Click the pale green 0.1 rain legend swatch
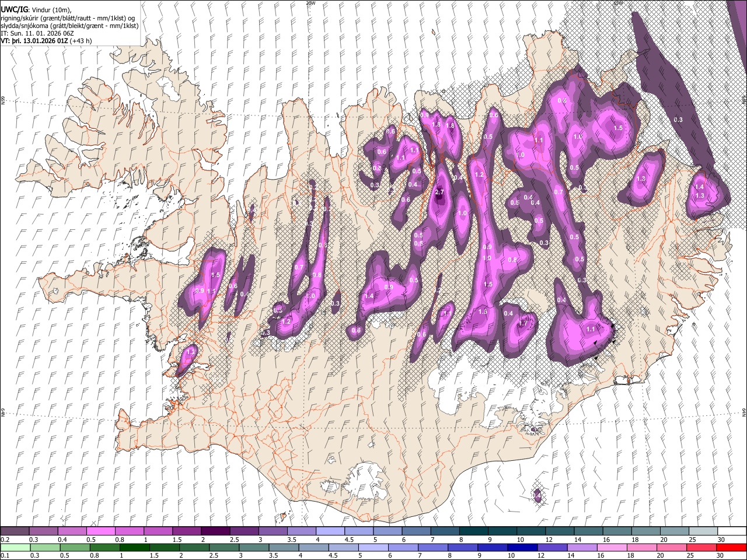This screenshot has width=747, height=560. pyautogui.click(x=15, y=547)
